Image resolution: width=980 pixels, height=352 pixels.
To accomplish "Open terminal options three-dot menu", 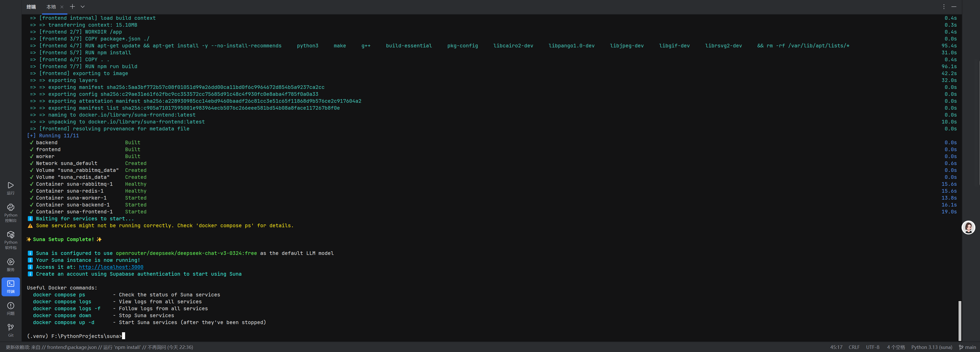I will (x=943, y=6).
